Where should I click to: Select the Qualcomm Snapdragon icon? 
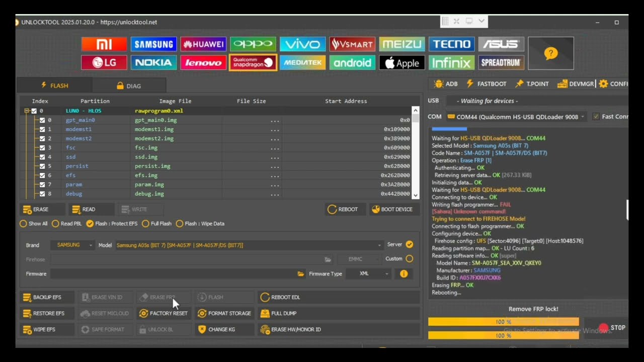pyautogui.click(x=253, y=62)
